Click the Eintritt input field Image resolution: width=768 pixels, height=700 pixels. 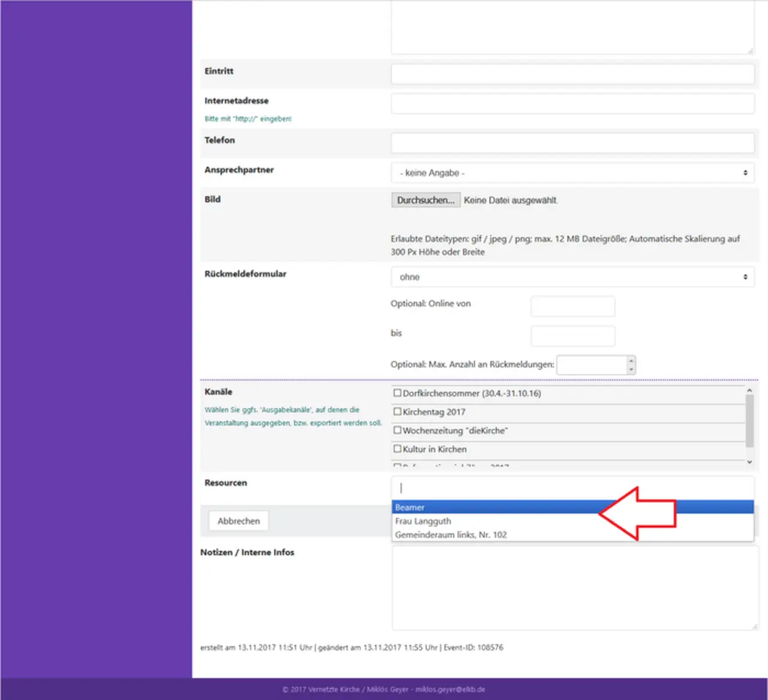pyautogui.click(x=572, y=74)
